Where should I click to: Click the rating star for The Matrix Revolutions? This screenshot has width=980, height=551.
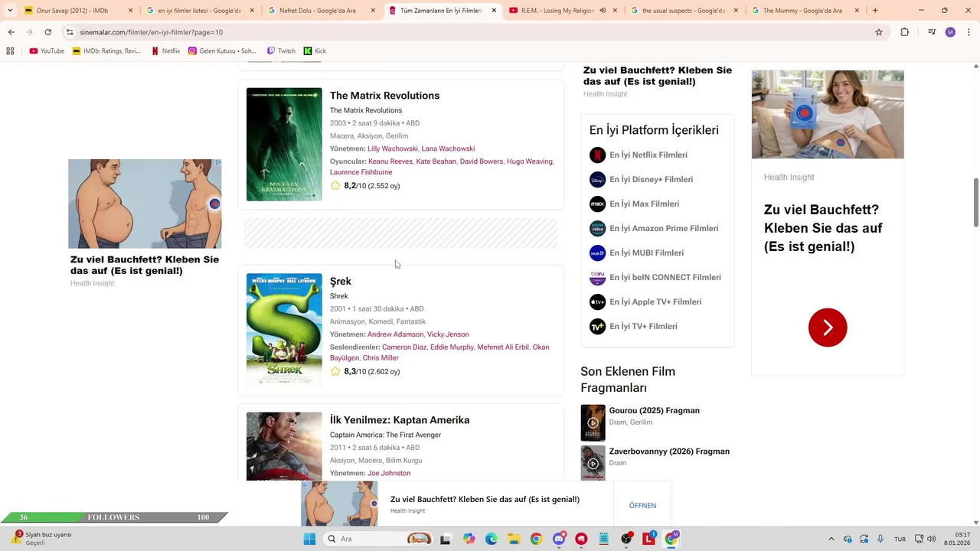click(x=335, y=186)
